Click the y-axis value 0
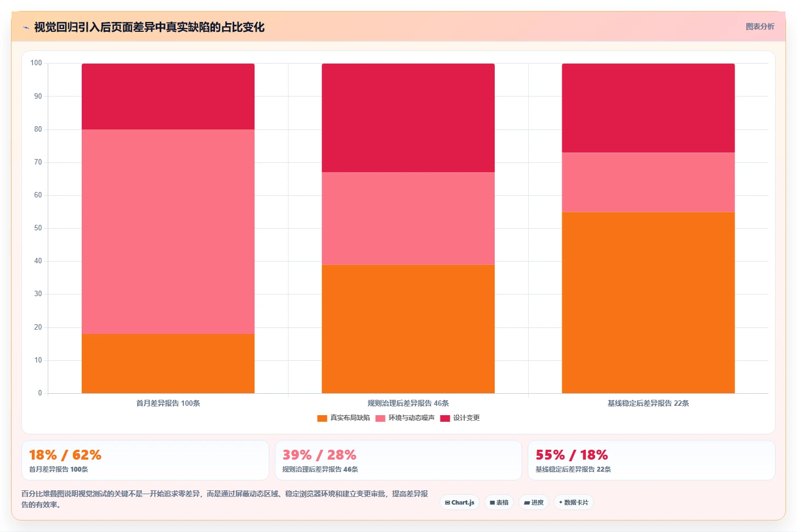Image resolution: width=797 pixels, height=532 pixels. coord(40,393)
